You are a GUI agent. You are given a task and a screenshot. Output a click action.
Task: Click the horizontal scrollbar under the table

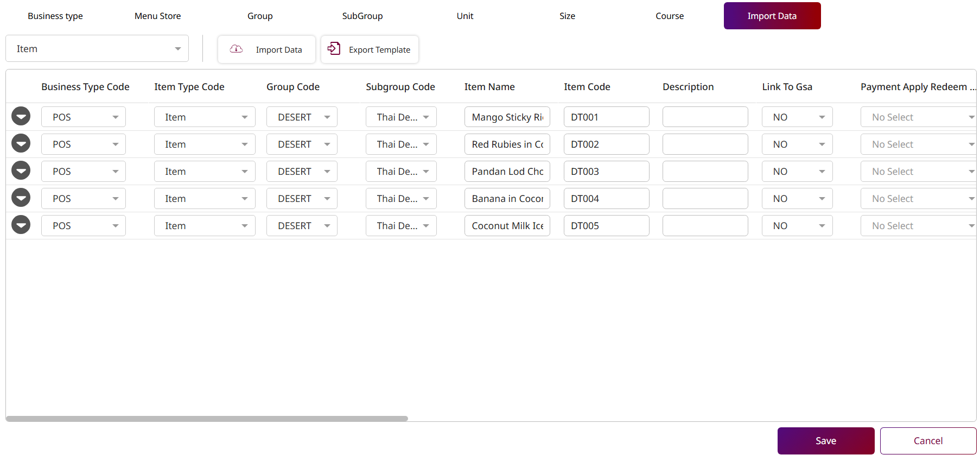click(207, 419)
